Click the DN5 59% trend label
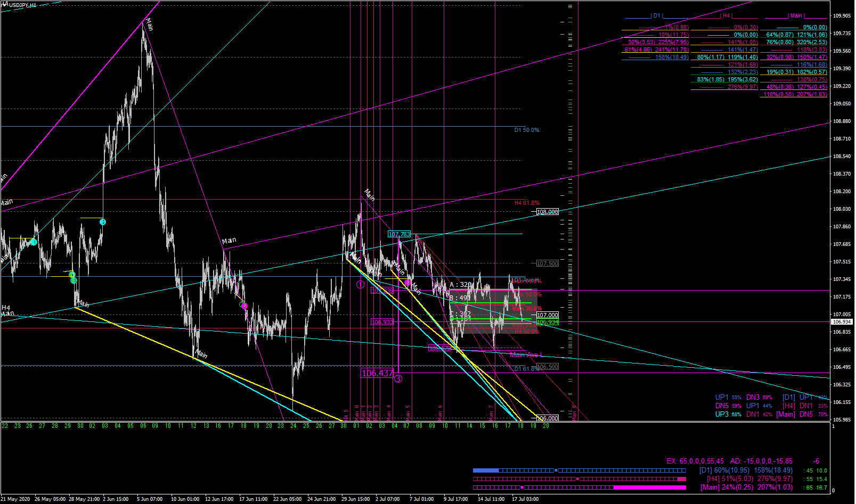The image size is (856, 504). (x=729, y=406)
